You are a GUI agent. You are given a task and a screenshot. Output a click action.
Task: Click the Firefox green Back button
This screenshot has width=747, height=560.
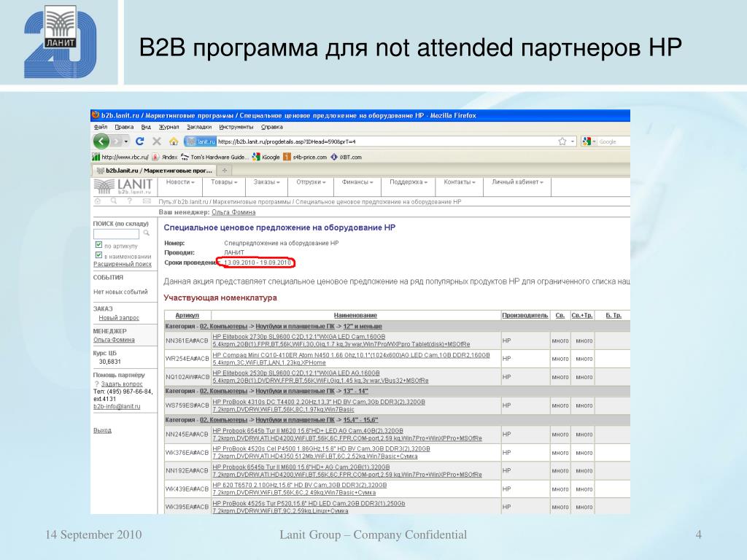pos(101,141)
